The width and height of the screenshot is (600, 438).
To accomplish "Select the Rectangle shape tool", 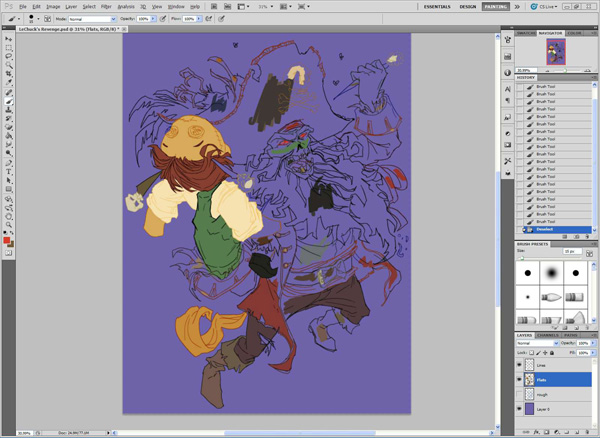I will click(8, 189).
